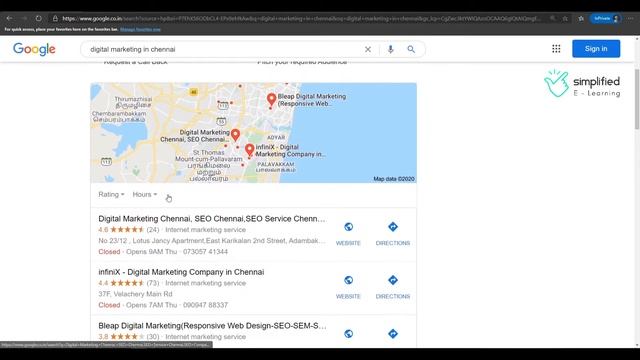
Task: Open the favorites list icon
Action: [581, 18]
